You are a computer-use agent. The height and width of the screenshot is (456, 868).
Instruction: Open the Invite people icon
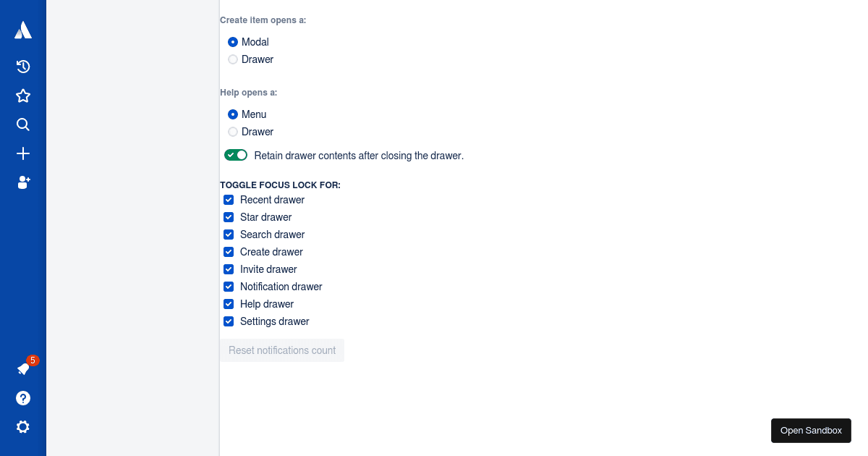click(23, 182)
